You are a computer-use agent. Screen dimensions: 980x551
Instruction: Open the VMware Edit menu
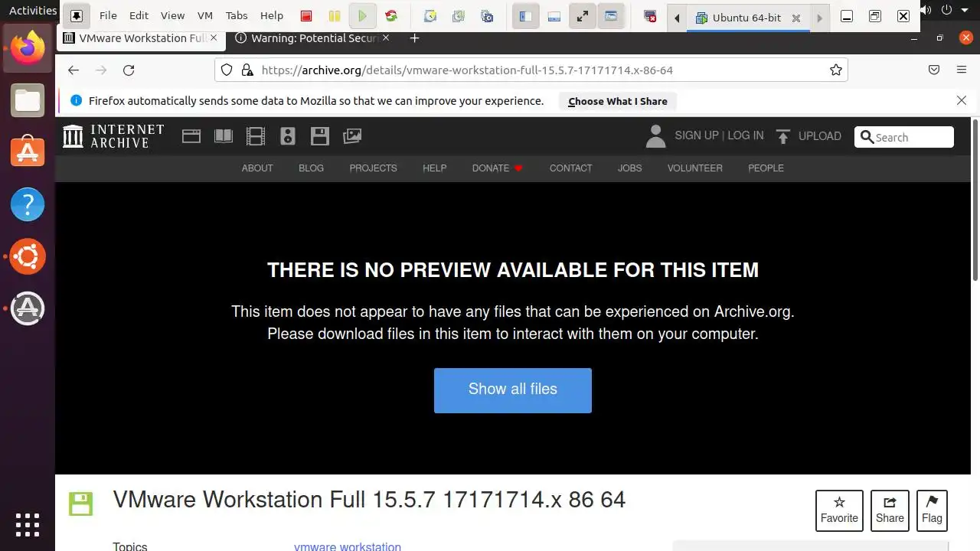pyautogui.click(x=139, y=15)
